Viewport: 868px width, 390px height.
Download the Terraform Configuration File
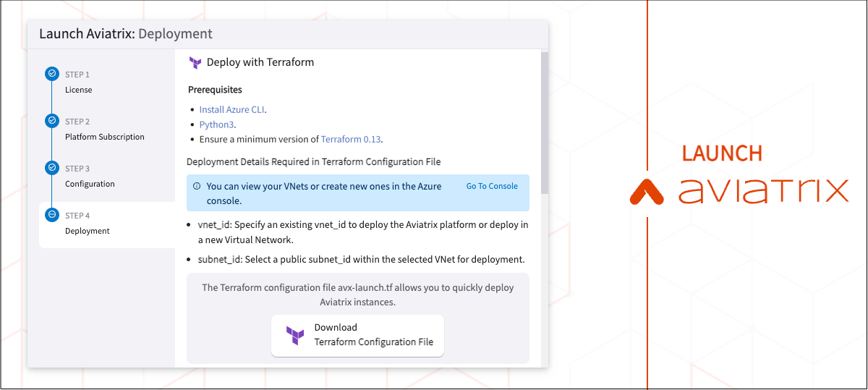coord(357,335)
